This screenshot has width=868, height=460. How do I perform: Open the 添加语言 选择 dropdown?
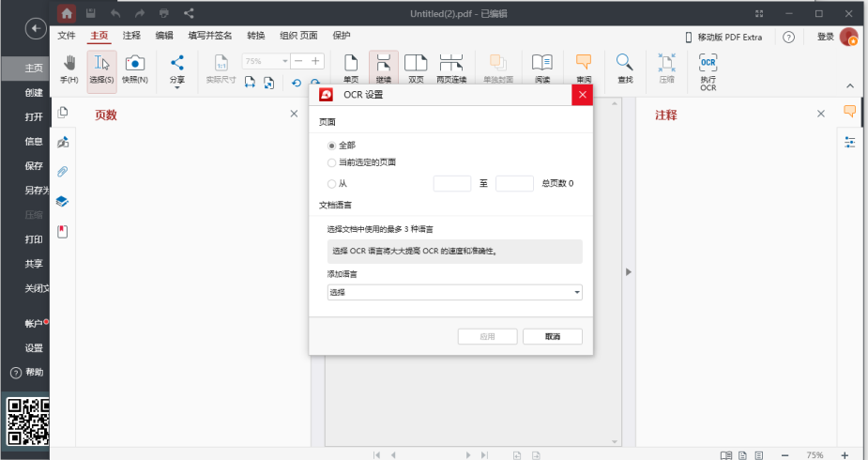click(454, 292)
